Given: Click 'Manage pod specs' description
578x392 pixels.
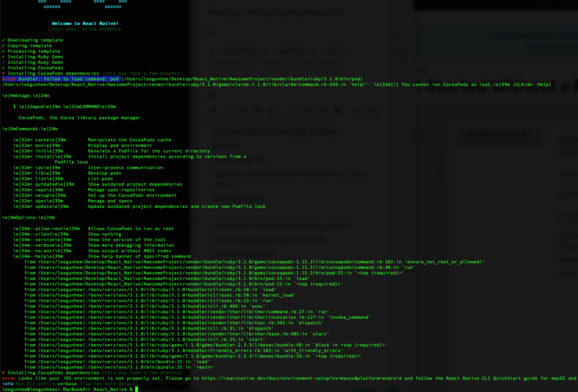Looking at the screenshot, I should click(x=110, y=201).
